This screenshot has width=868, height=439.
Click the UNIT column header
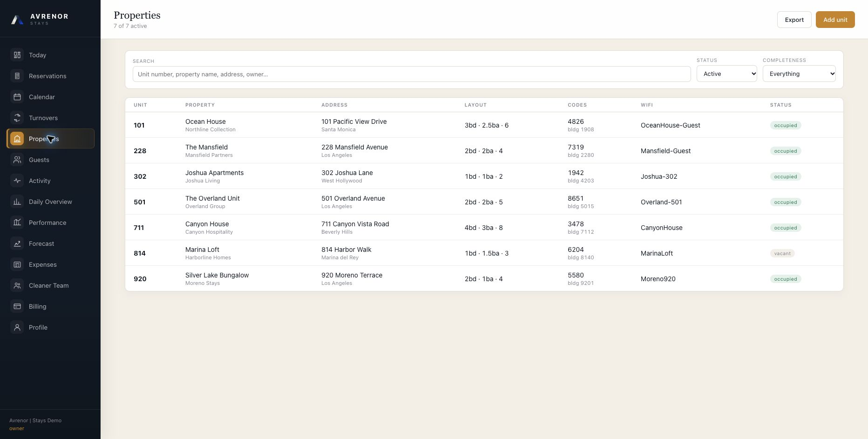point(140,105)
